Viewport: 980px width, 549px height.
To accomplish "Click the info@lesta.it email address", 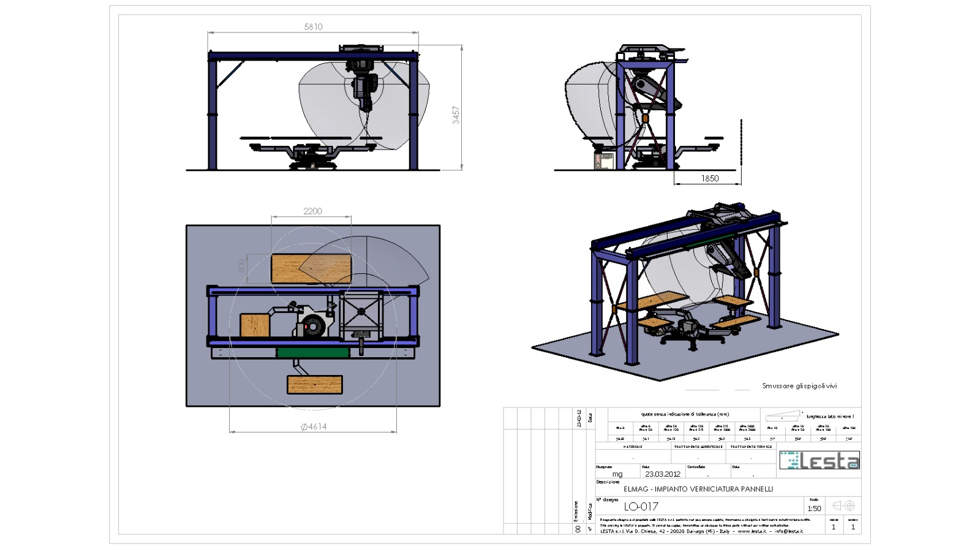I will tap(788, 531).
